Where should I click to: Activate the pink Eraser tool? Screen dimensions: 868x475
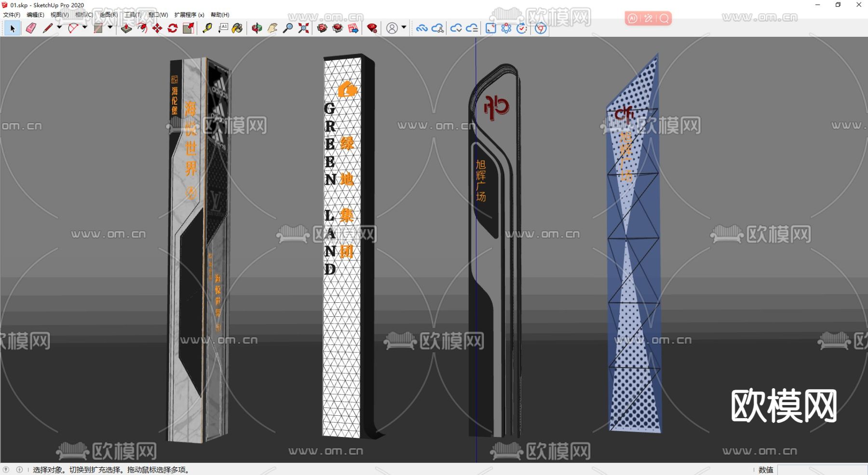click(x=31, y=28)
